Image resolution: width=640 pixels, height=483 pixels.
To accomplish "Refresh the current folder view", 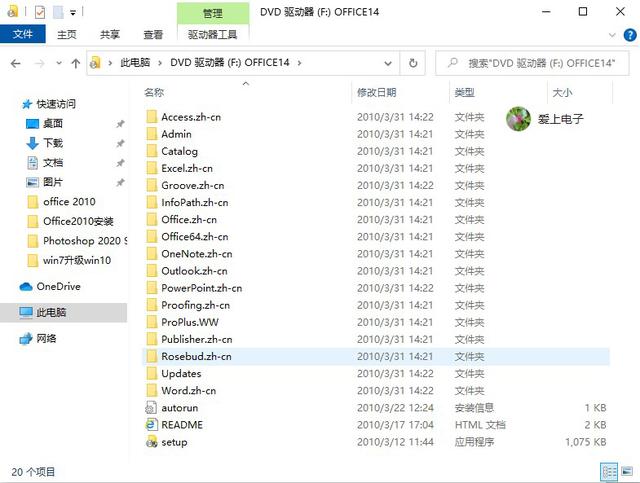I will pyautogui.click(x=413, y=63).
